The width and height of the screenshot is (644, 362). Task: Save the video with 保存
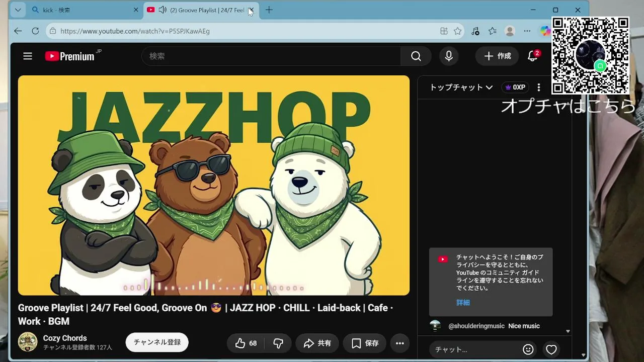click(x=365, y=343)
